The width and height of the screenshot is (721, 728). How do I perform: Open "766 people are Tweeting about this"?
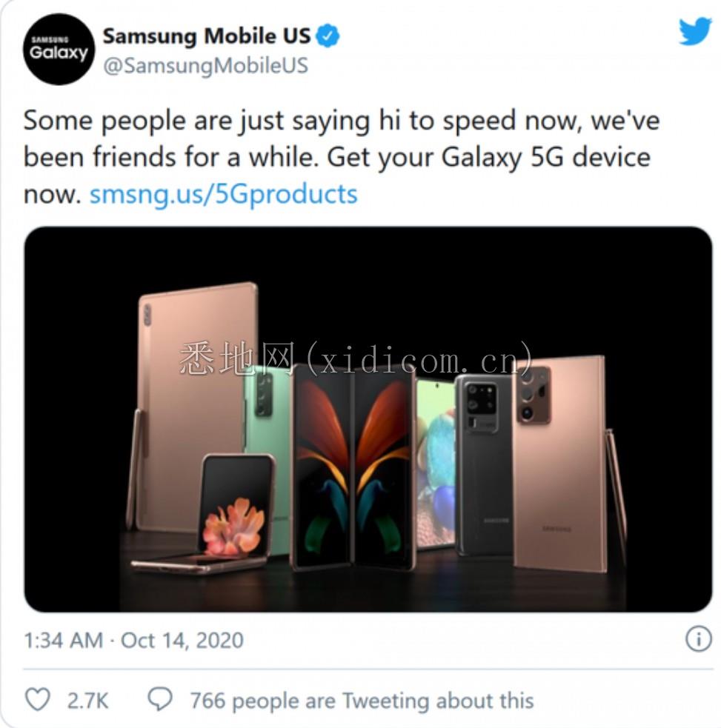point(362,701)
